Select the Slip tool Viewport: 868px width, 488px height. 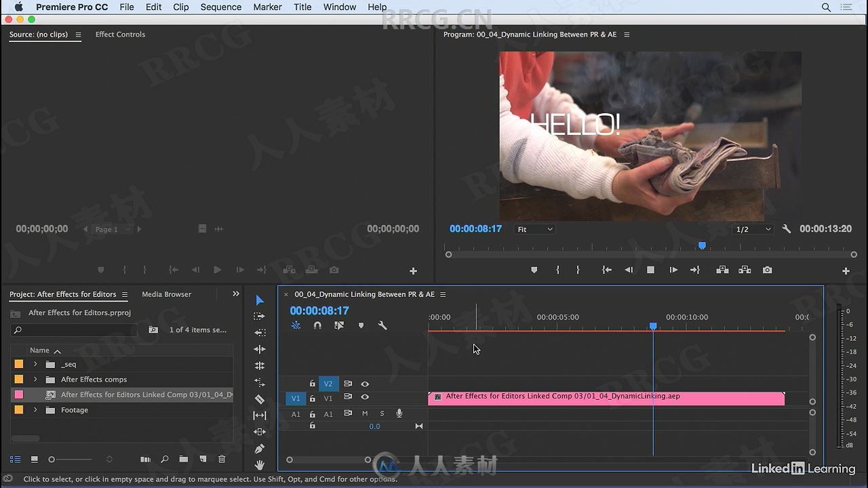pyautogui.click(x=260, y=415)
